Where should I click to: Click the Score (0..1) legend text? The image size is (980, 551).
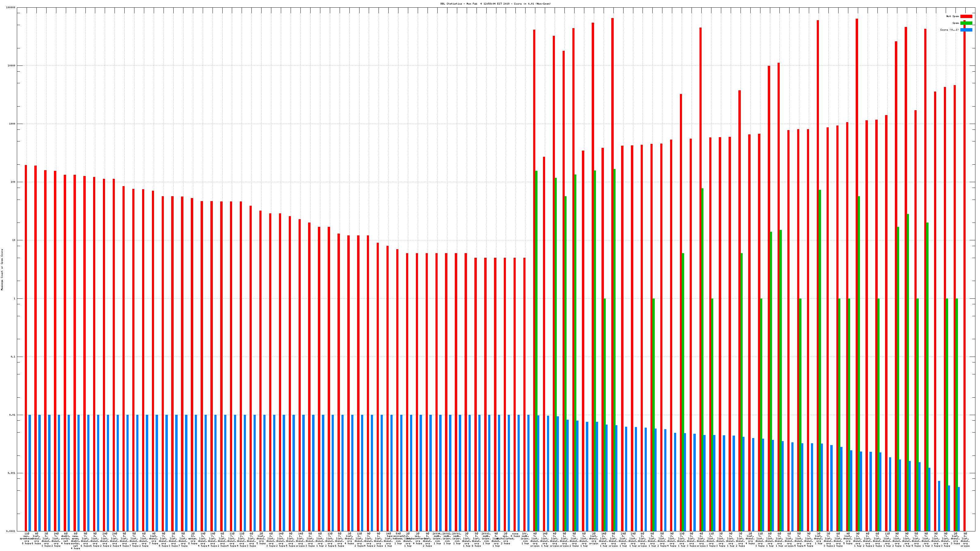[x=949, y=30]
